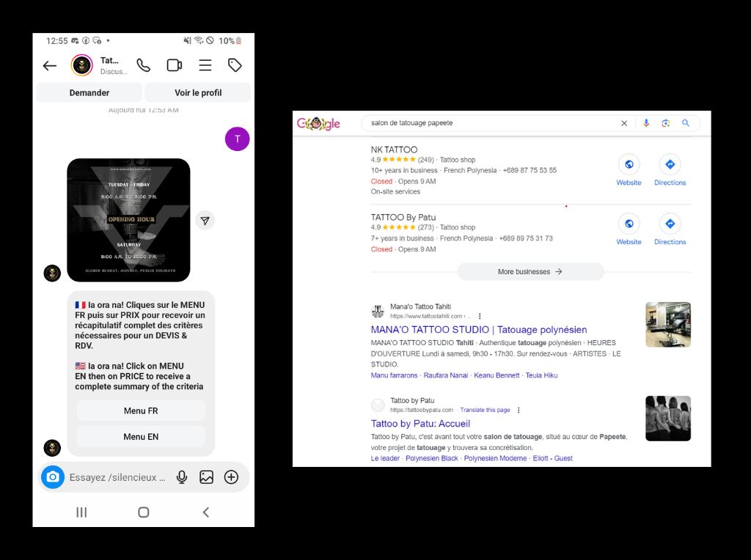Open the Teuia Hiku sitelink
Screen dimensions: 751x560
[542, 375]
